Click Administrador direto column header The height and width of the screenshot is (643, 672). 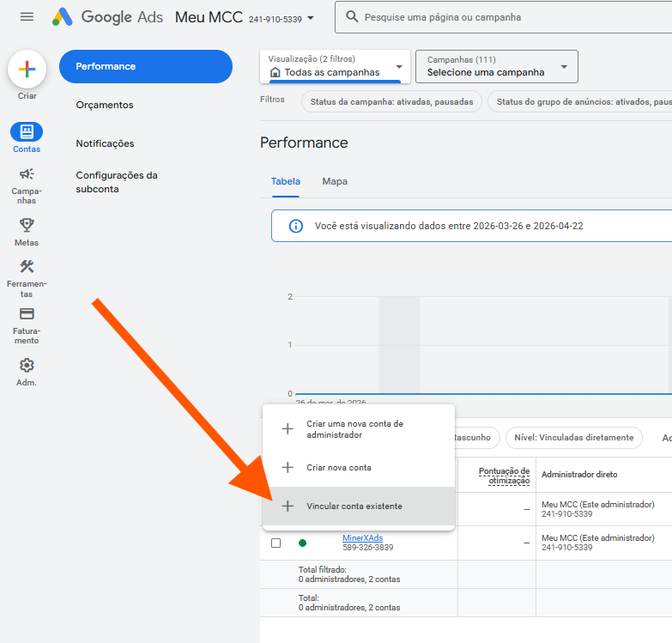(x=579, y=474)
